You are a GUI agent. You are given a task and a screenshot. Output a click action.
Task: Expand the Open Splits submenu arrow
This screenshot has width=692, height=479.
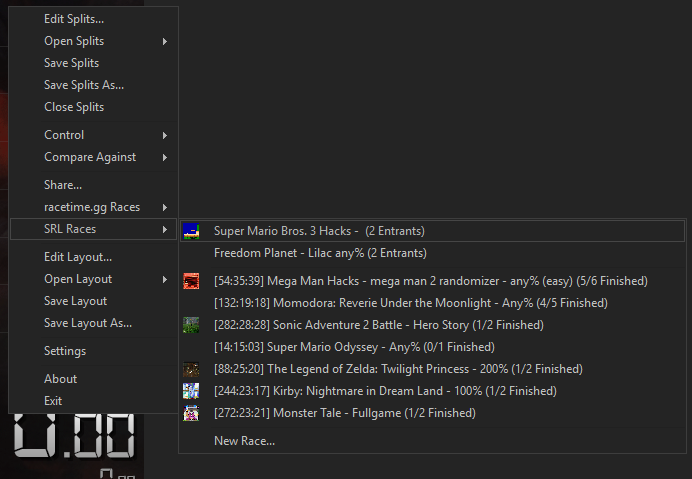pyautogui.click(x=165, y=41)
